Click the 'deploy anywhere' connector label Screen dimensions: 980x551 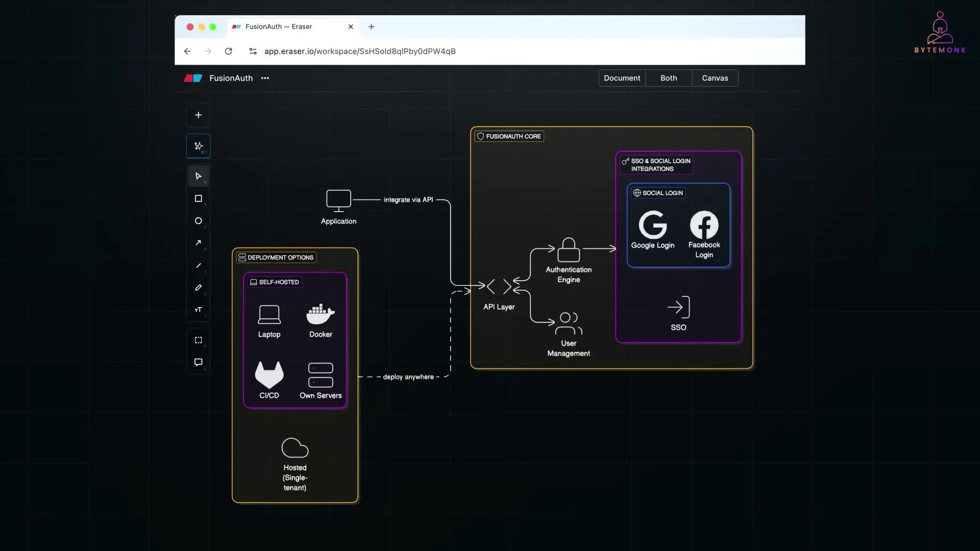pos(408,377)
